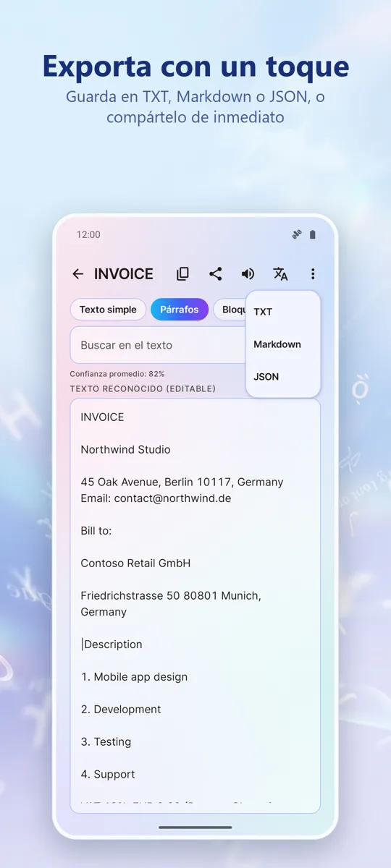The image size is (391, 868).
Task: Tap the back arrow next to INVOICE
Action: [x=77, y=274]
